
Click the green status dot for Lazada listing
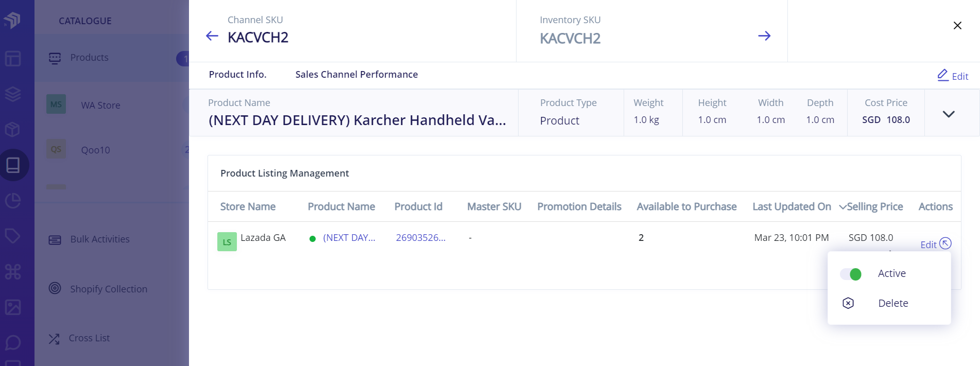pos(312,239)
